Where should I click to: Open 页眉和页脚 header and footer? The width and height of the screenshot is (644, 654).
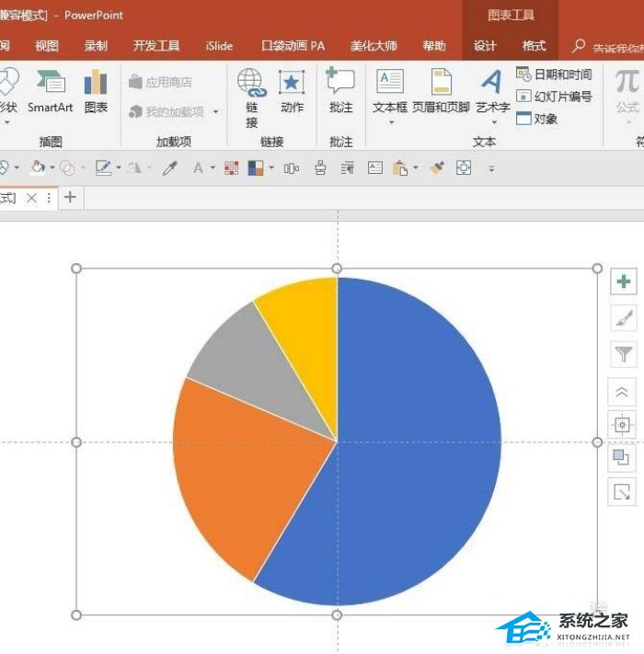click(x=441, y=91)
